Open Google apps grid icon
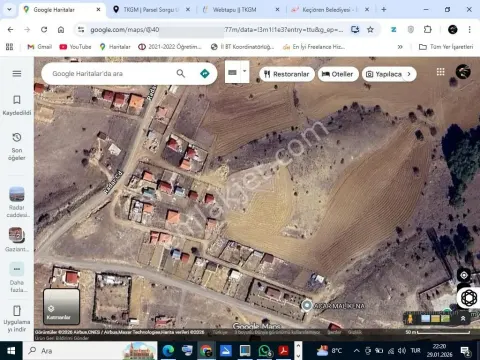 (440, 72)
